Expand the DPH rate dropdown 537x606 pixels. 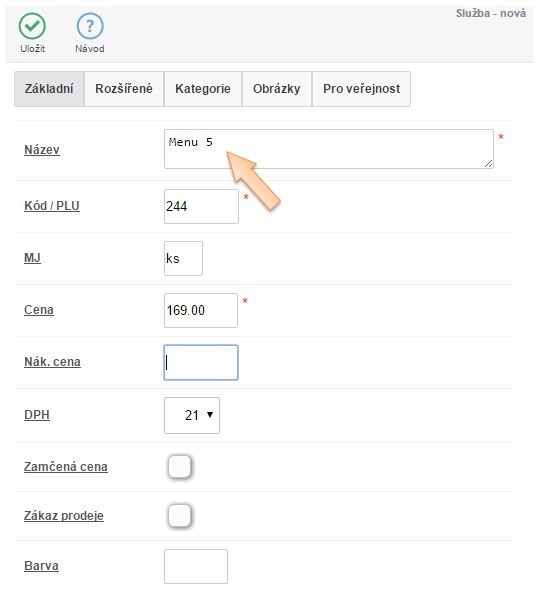[192, 415]
